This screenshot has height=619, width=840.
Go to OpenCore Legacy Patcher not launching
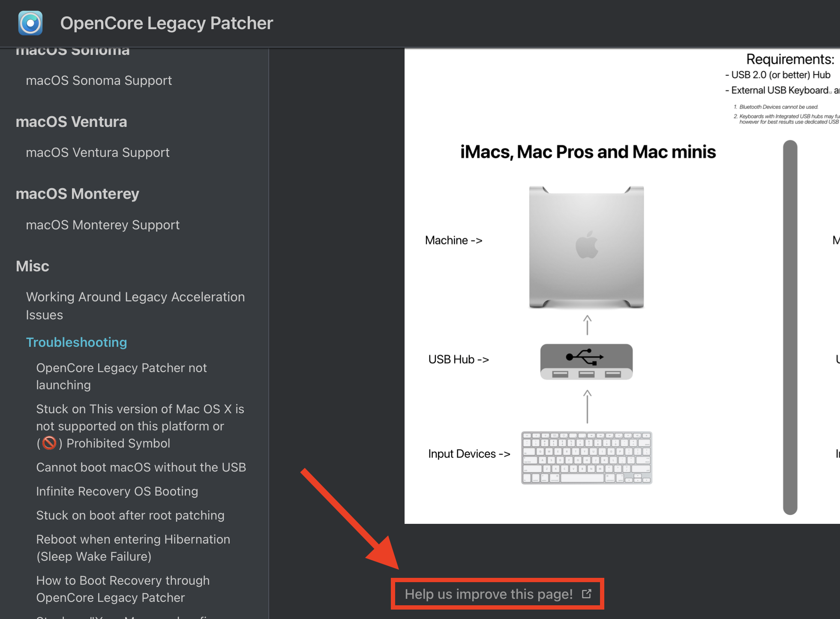click(x=122, y=376)
